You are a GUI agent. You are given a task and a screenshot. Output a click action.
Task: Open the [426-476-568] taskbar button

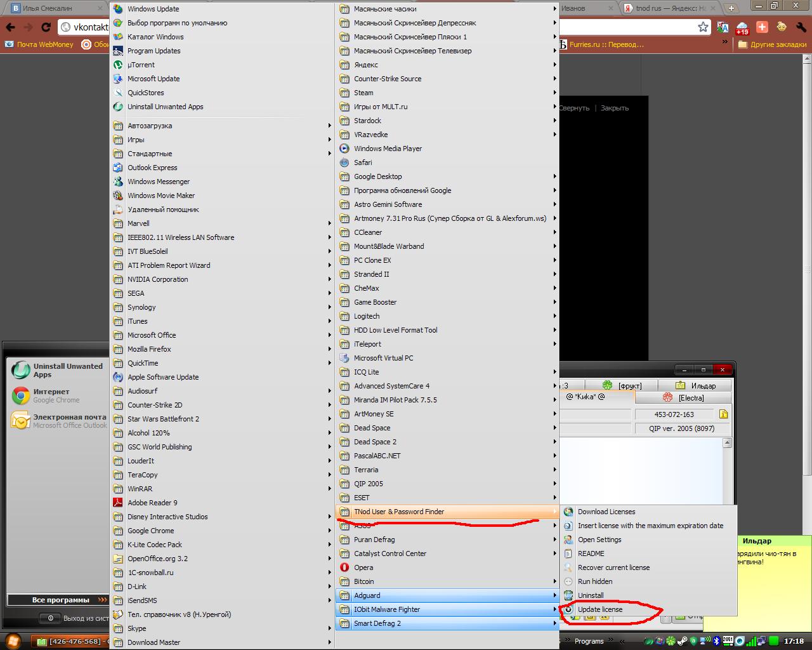click(71, 641)
